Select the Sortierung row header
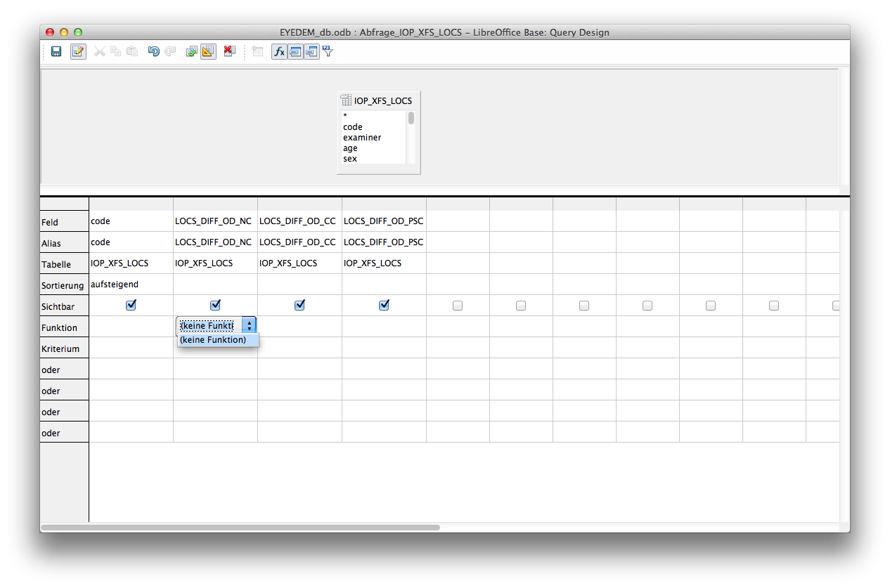Screen dimensions: 890x588 (64, 285)
